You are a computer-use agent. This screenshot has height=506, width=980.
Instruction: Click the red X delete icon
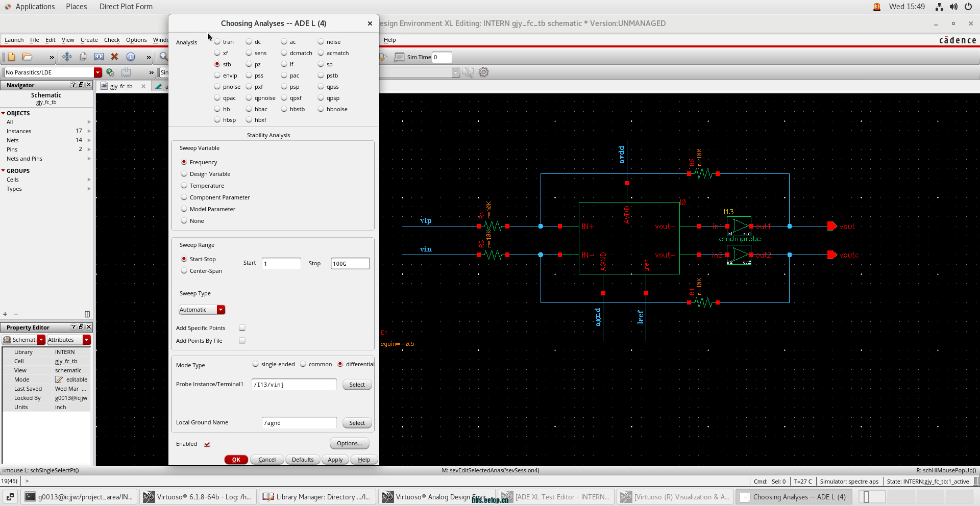(115, 57)
